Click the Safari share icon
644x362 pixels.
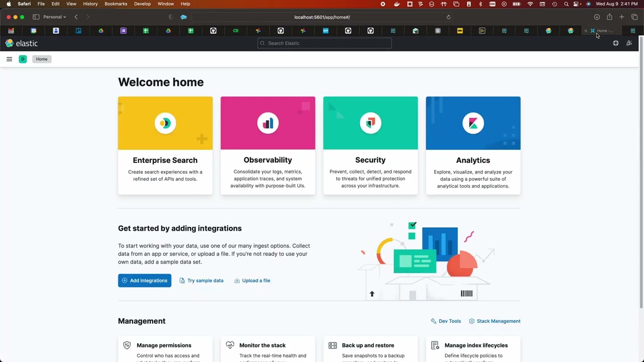click(x=609, y=17)
